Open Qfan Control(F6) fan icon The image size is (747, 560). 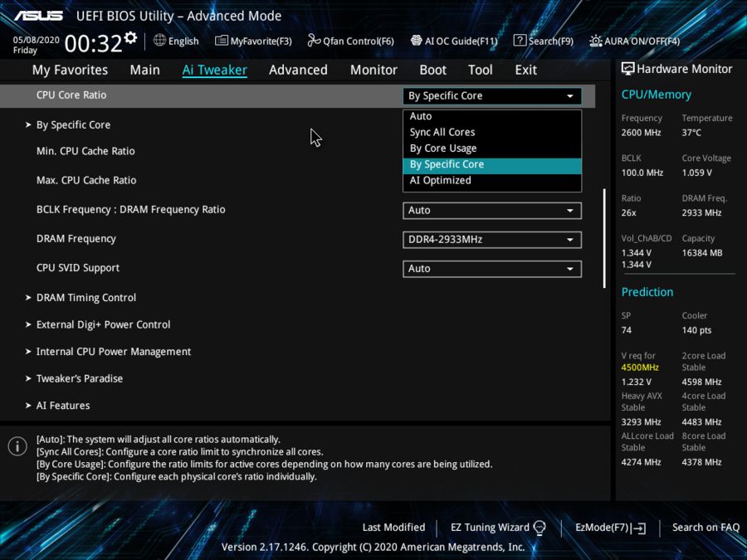[314, 41]
